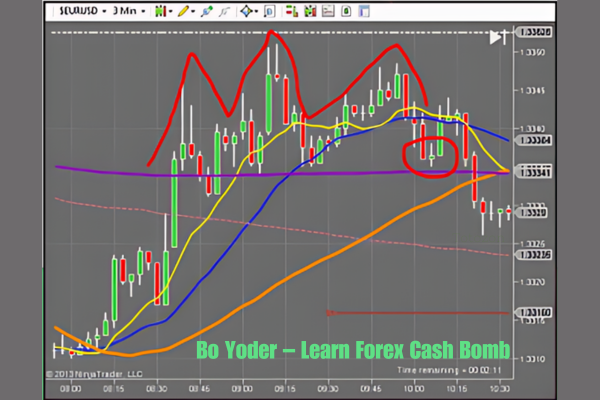
Task: Click the small green document icon
Action: point(346,11)
